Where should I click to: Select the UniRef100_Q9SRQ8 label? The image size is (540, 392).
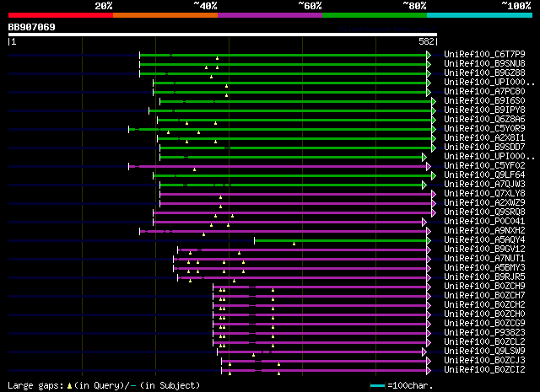pyautogui.click(x=484, y=212)
